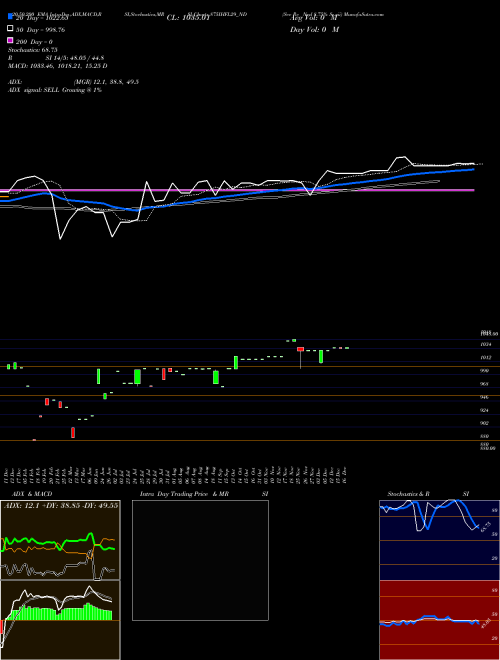Viewport: 500px width, 660px height.
Task: Select the ADX '(MGR) 12.1, 38.8, 49.5' values
Action: coord(106,82)
